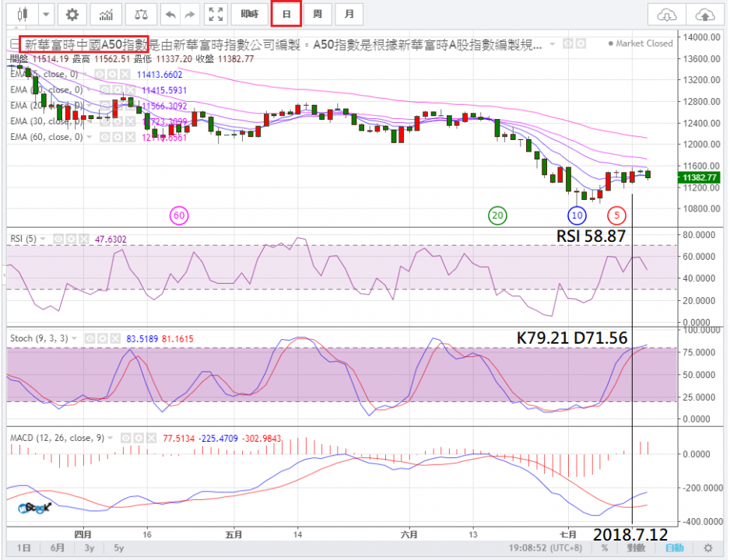Switch to the 即時 realtime interval

[x=250, y=15]
